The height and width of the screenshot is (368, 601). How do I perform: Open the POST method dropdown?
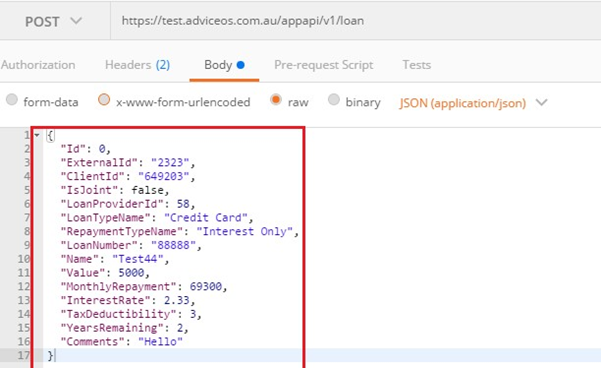pos(53,21)
